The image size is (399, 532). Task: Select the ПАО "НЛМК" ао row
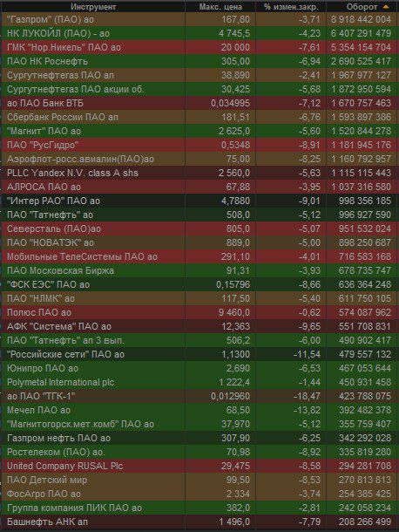tap(199, 298)
